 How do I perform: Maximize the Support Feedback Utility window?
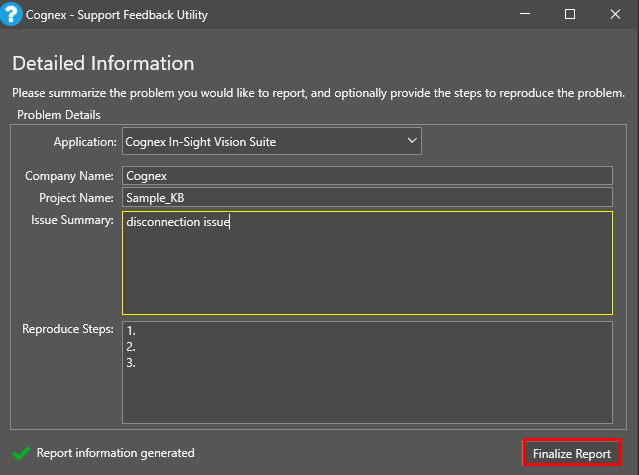click(x=569, y=14)
